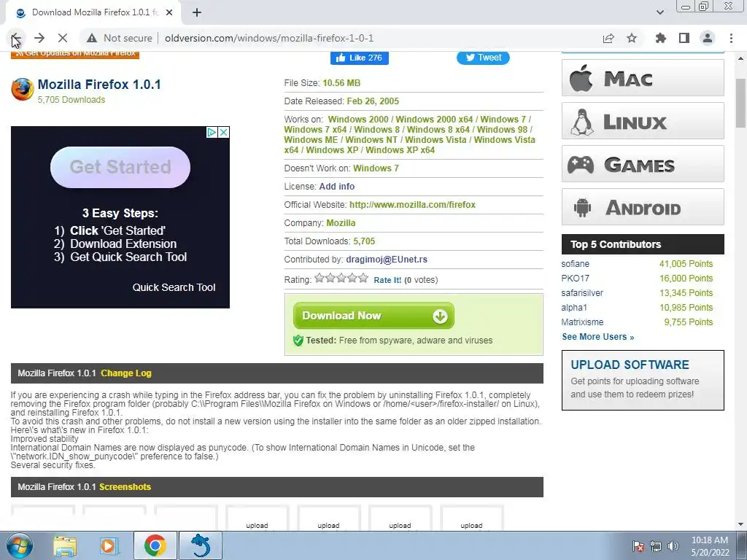747x560 pixels.
Task: Open a new tab with the plus button
Action: coord(197,13)
